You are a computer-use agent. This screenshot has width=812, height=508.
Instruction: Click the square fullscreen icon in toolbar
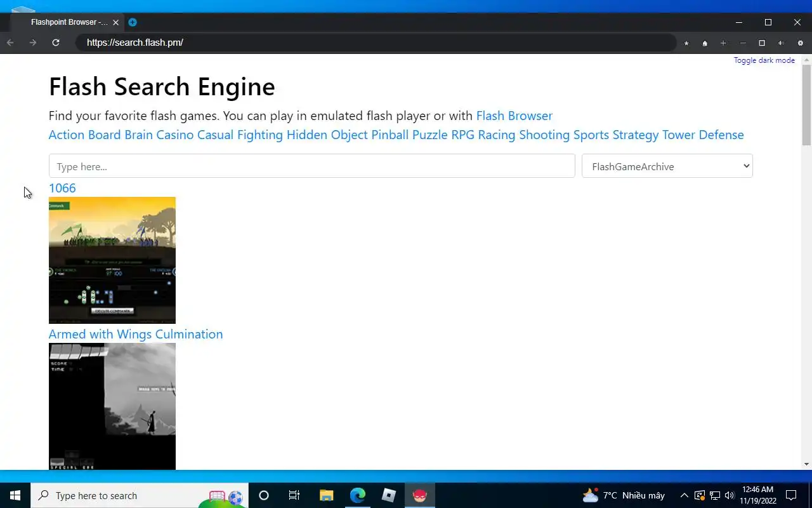coord(762,43)
